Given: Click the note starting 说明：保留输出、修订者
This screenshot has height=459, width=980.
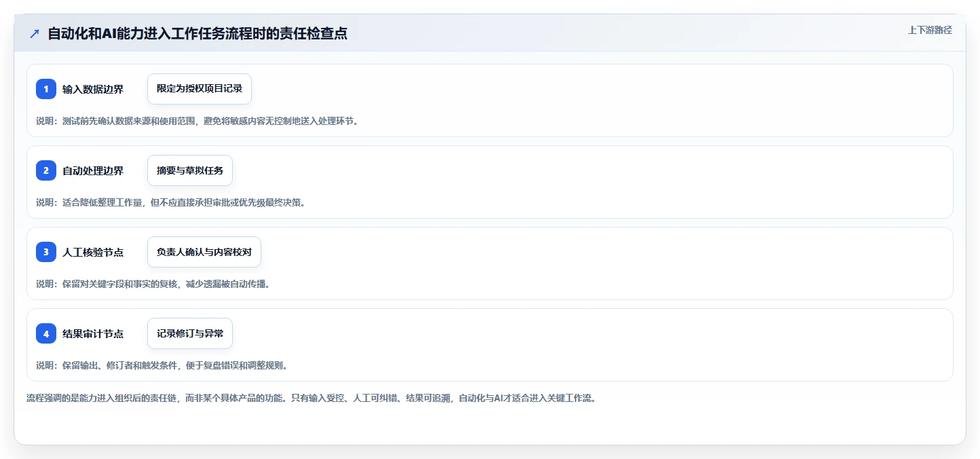Looking at the screenshot, I should pos(162,365).
